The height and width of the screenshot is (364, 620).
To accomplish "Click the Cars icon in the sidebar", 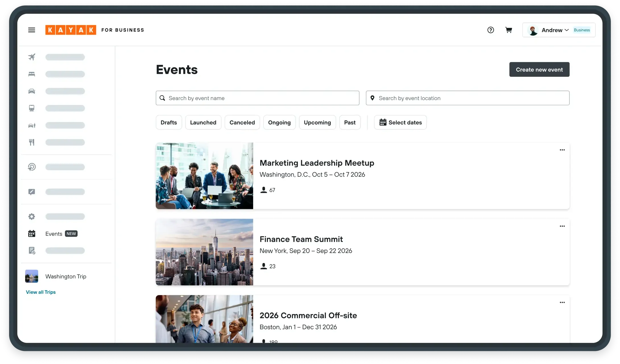I will pyautogui.click(x=32, y=91).
